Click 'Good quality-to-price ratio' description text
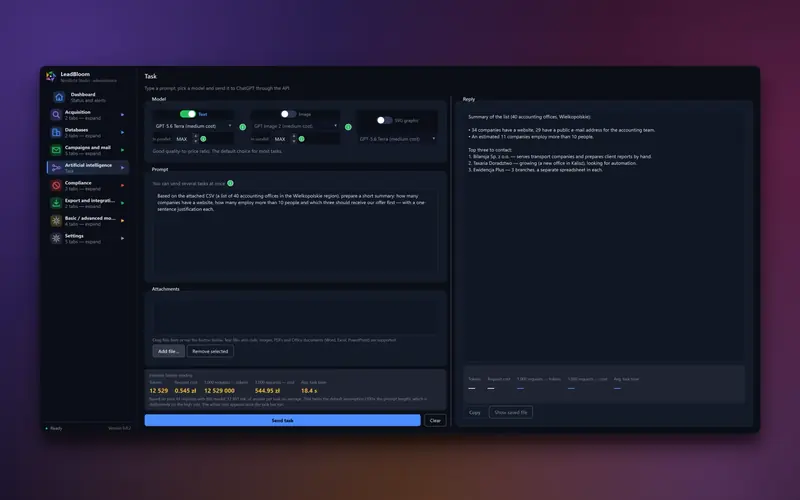The image size is (800, 500). click(x=217, y=152)
